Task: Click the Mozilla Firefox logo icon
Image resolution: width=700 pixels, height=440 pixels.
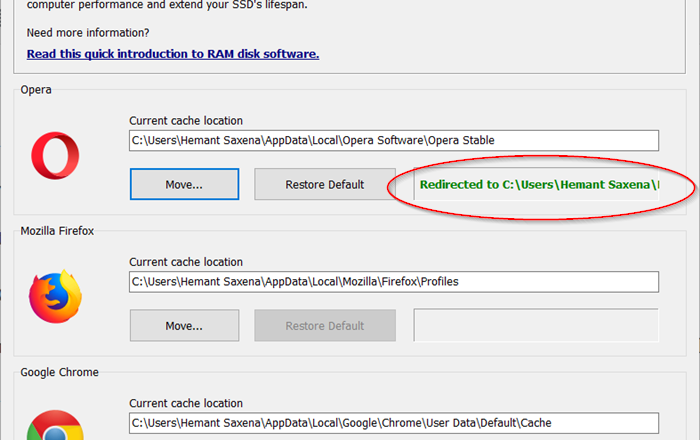Action: point(55,296)
